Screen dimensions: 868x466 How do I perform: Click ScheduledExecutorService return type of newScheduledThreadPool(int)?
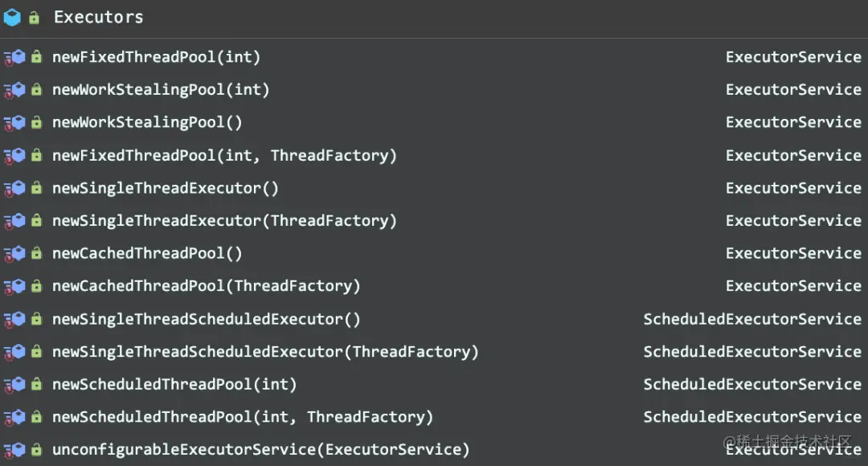coord(752,384)
